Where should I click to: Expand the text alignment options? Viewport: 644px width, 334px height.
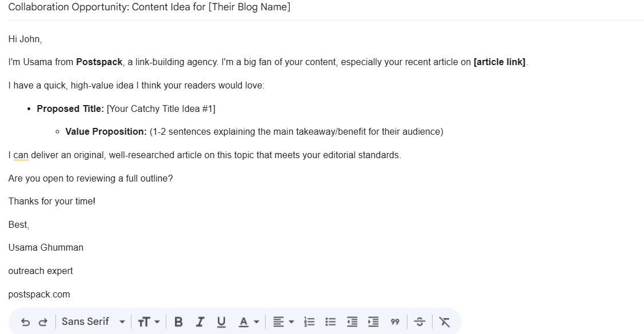pos(283,322)
